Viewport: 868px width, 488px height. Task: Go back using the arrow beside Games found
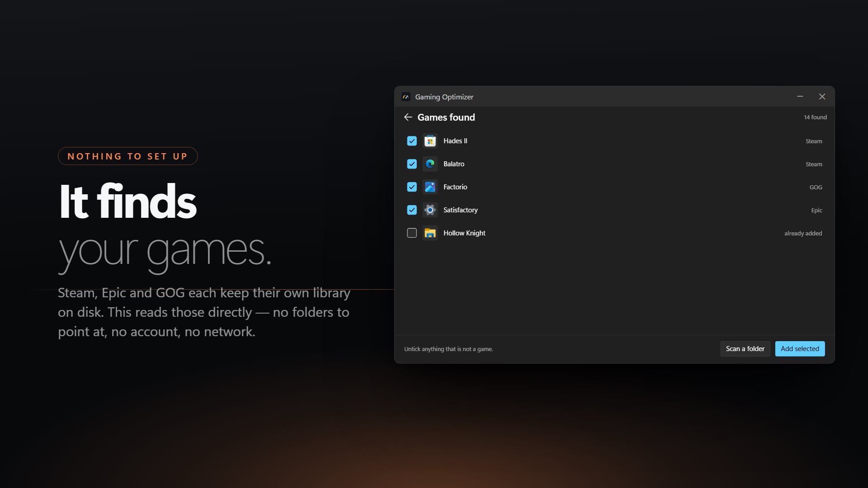408,117
